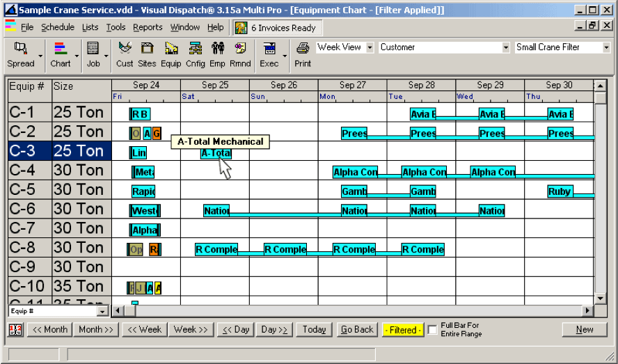This screenshot has width=618, height=364.
Task: Click the application logo in the menu bar
Action: 10,26
